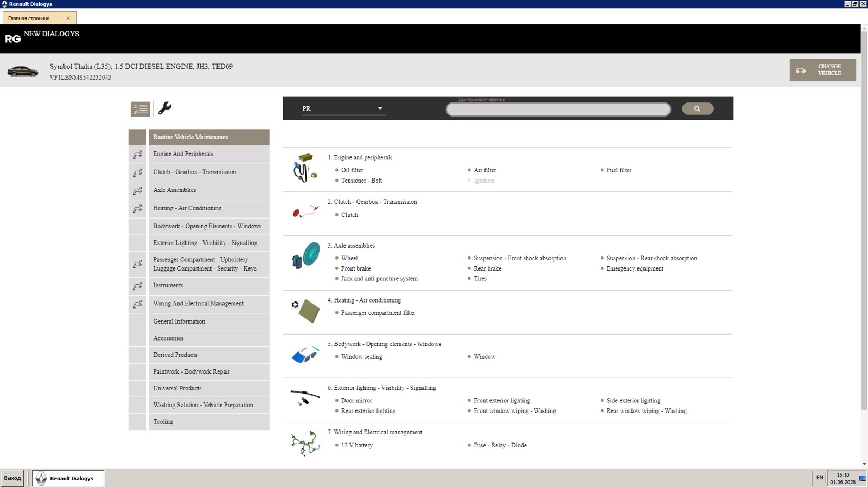Open the parts list search icon
This screenshot has height=488, width=868.
(140, 109)
